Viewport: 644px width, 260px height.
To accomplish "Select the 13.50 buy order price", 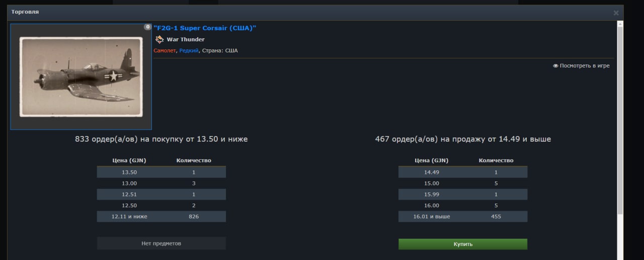I will click(x=129, y=172).
